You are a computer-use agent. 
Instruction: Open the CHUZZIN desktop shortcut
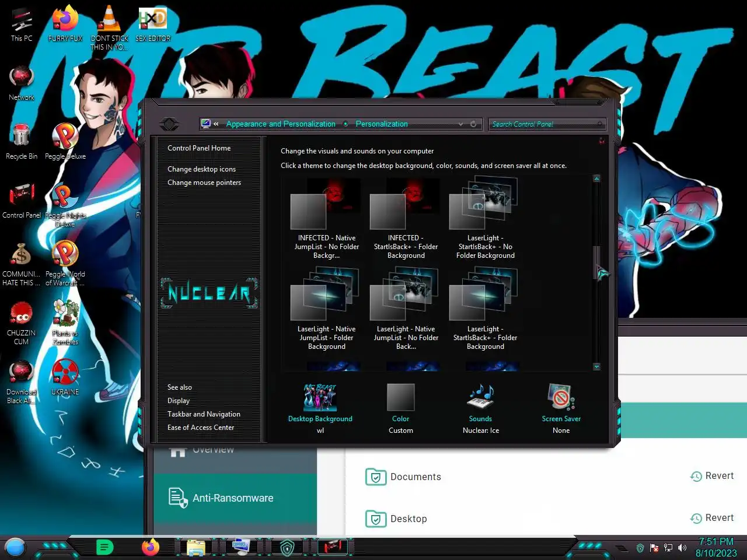point(21,324)
